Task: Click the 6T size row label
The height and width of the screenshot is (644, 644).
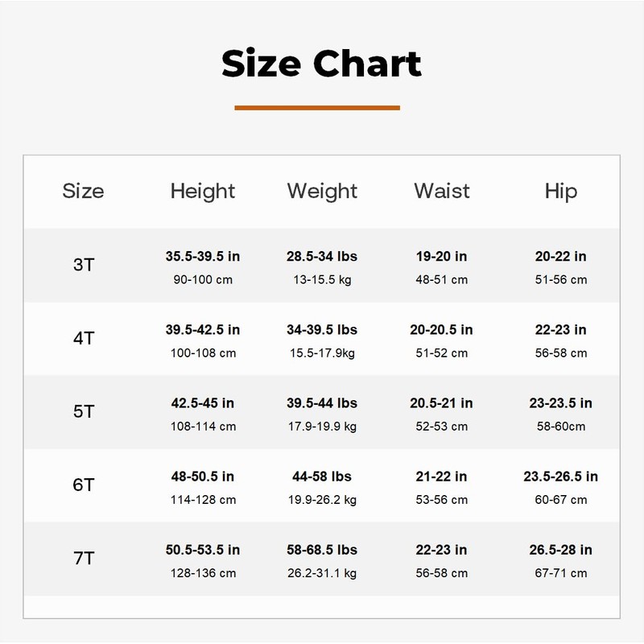Action: pyautogui.click(x=83, y=485)
